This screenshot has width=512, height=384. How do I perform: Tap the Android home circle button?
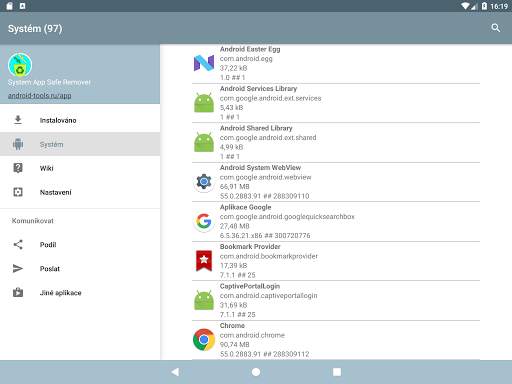point(256,372)
